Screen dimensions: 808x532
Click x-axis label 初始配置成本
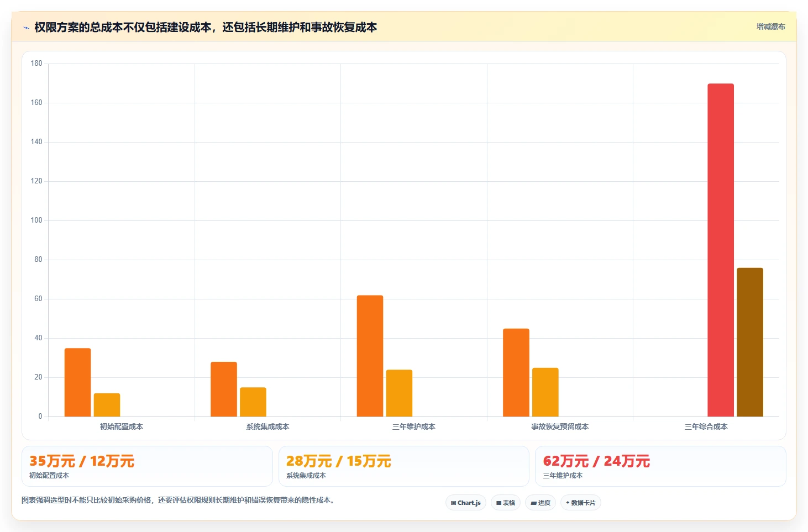[122, 426]
